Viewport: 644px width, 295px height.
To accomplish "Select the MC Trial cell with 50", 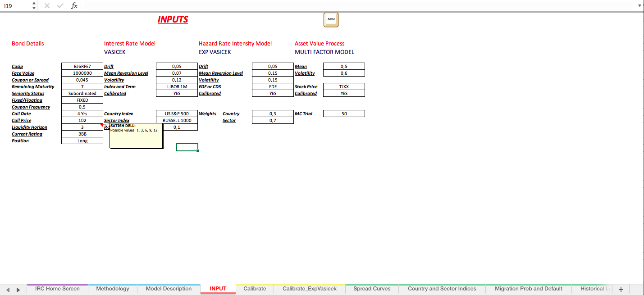I will tap(344, 114).
